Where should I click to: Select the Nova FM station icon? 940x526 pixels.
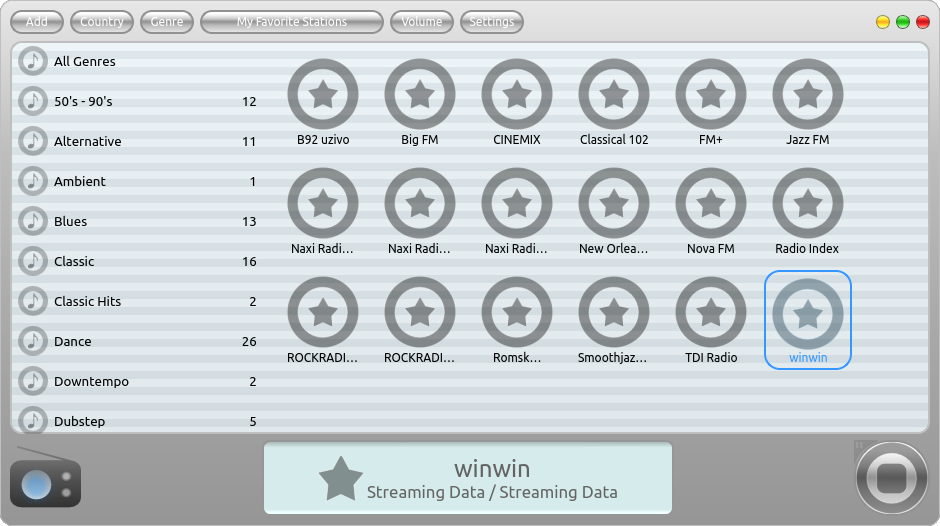click(x=711, y=203)
